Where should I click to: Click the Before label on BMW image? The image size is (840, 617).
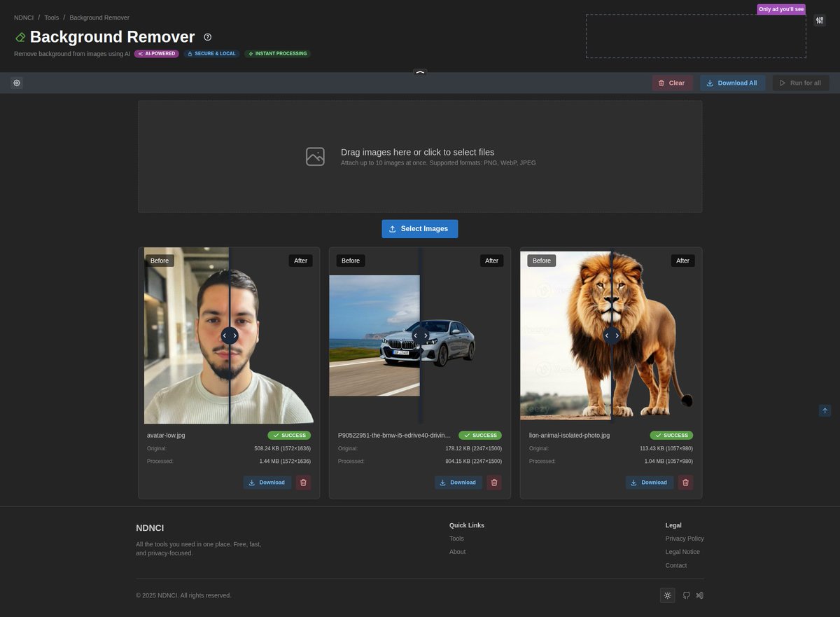(351, 261)
